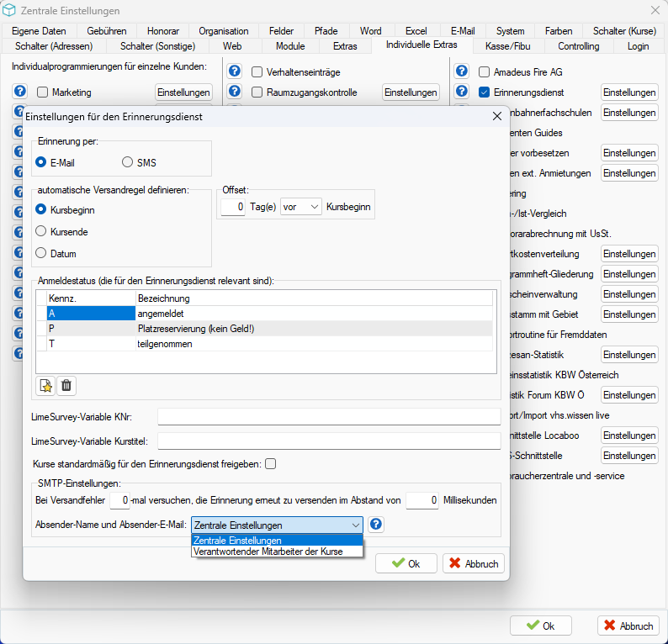Open Einstellungen for Marketing
This screenshot has width=668, height=644.
coord(183,92)
